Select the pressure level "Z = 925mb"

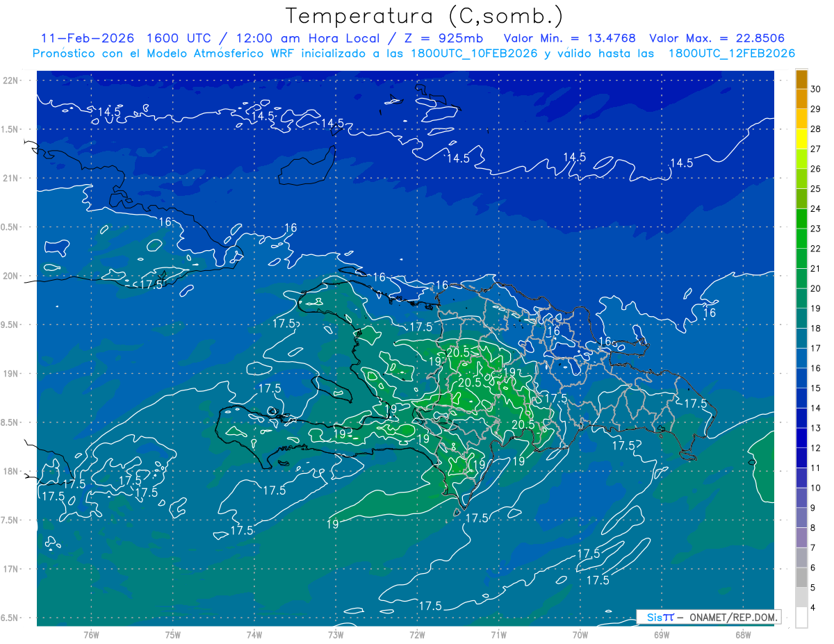pyautogui.click(x=443, y=38)
